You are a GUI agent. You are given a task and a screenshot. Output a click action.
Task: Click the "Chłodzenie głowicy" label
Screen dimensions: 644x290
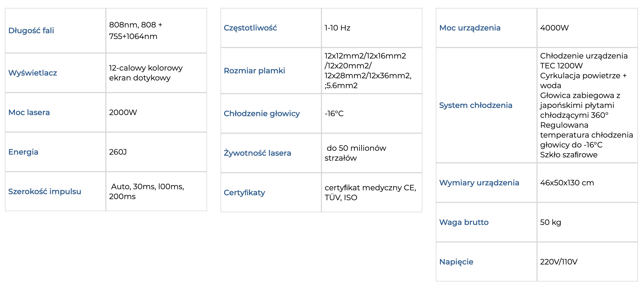click(262, 113)
